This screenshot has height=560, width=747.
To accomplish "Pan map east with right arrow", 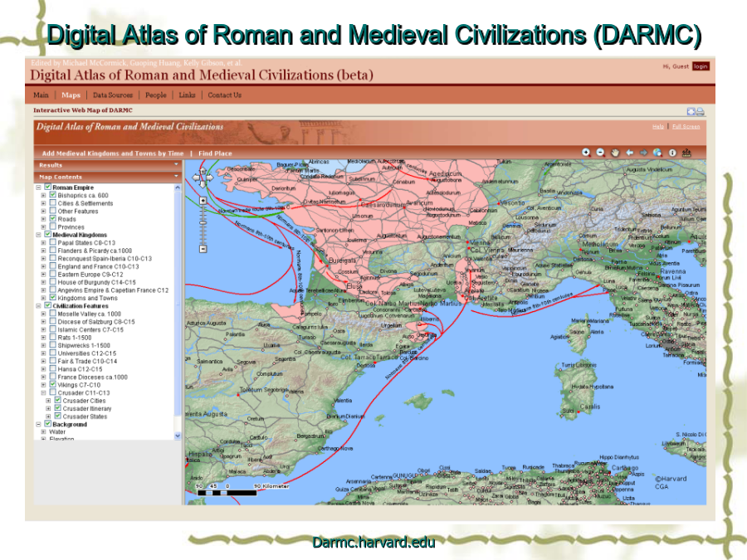I will point(210,178).
